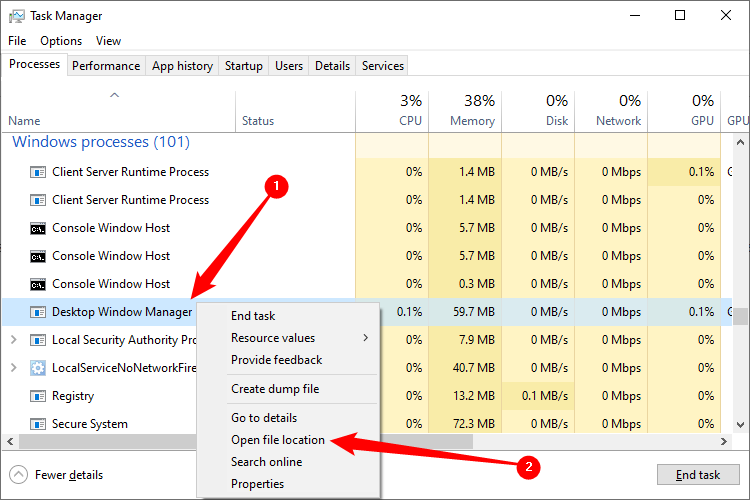This screenshot has width=750, height=500.
Task: Click the first Client Server Runtime Process icon
Action: (x=38, y=172)
